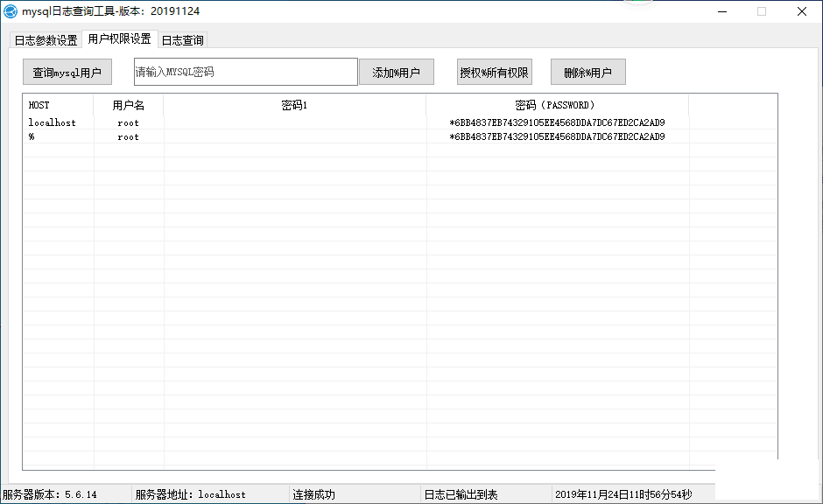Click the HOST column header
This screenshot has height=504, width=823.
click(59, 105)
